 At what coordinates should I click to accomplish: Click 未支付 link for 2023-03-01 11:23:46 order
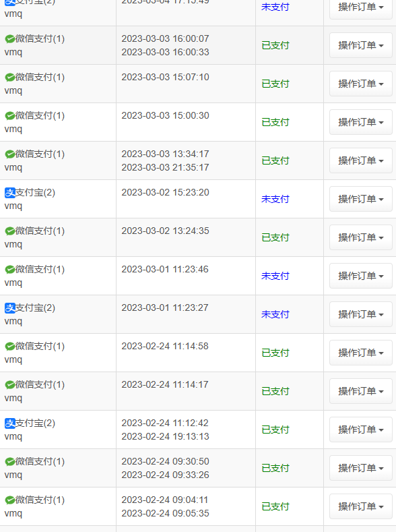275,276
